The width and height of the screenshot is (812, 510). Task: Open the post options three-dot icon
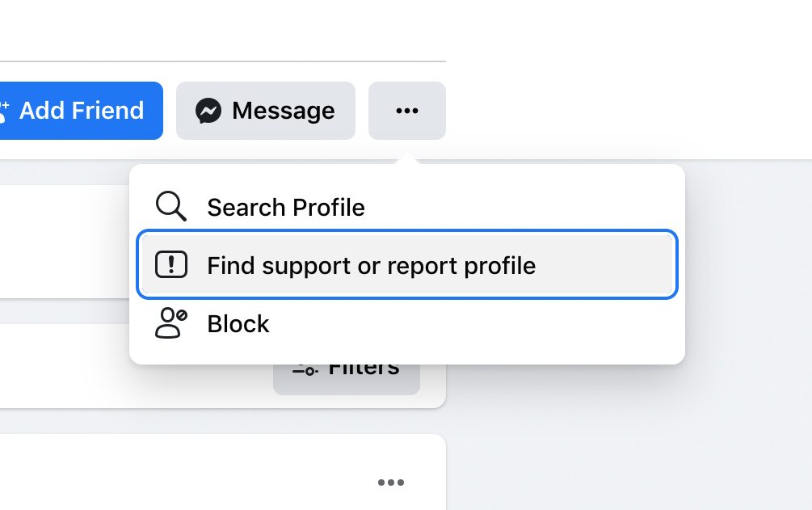click(391, 483)
